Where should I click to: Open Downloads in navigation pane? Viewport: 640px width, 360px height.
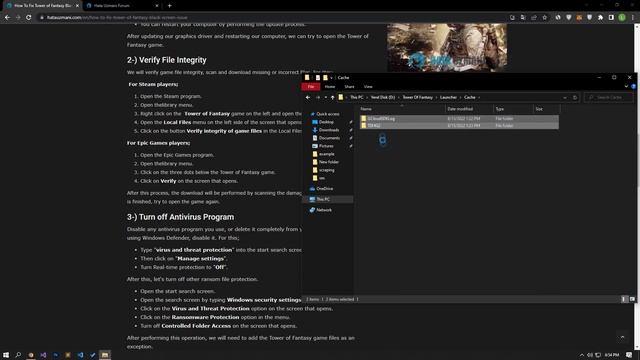[x=329, y=130]
